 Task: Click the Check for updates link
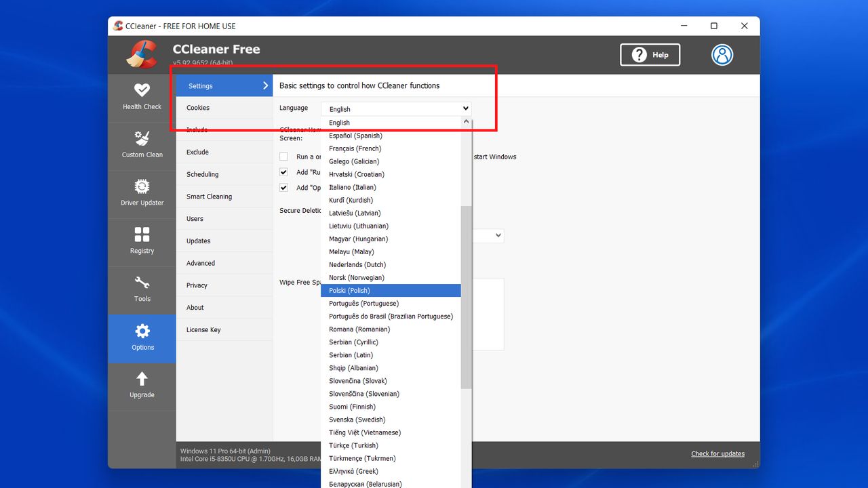point(717,453)
